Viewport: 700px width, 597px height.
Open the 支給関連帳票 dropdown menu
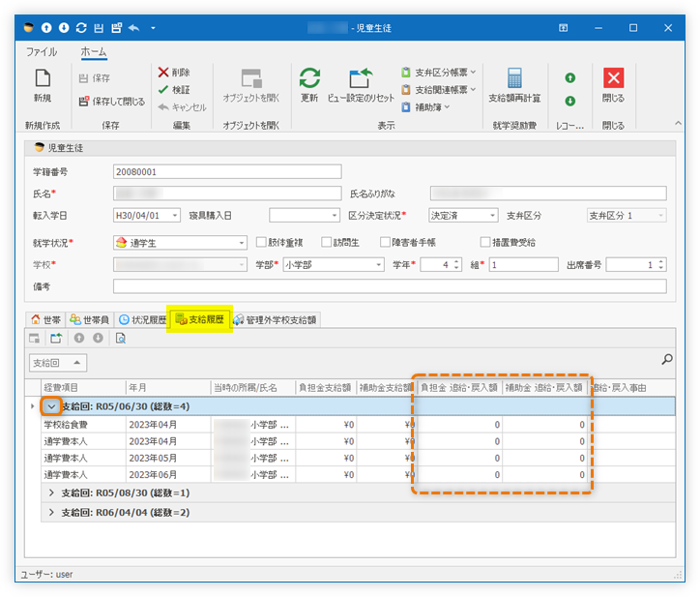[439, 89]
